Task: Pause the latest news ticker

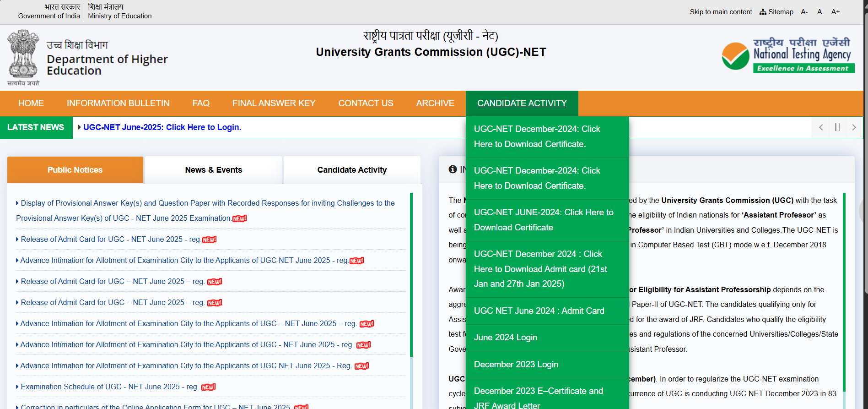Action: tap(837, 127)
